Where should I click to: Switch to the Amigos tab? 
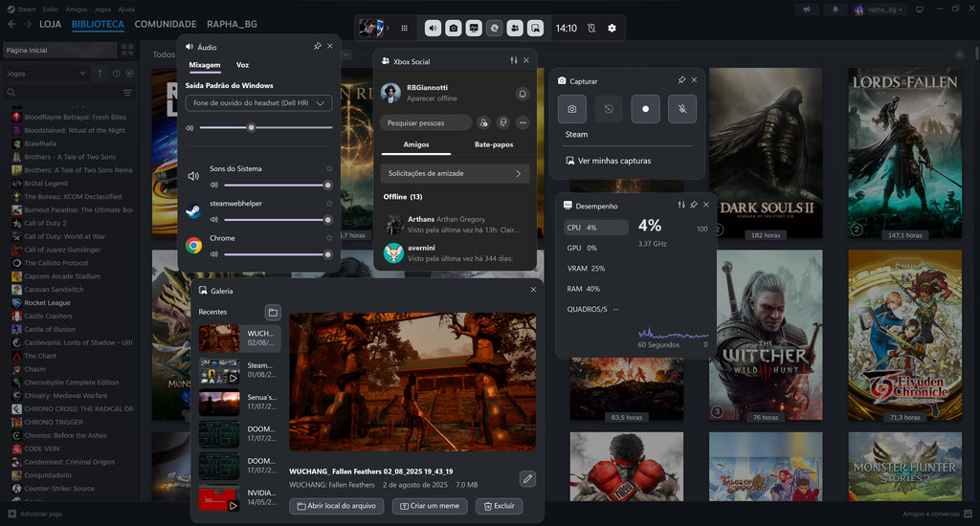tap(416, 144)
